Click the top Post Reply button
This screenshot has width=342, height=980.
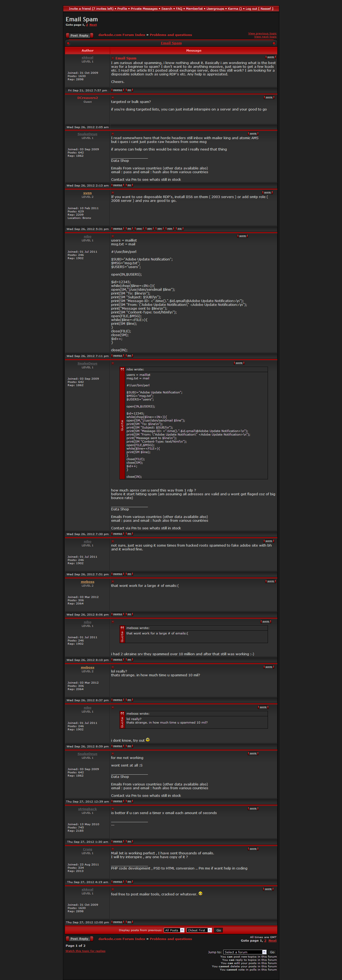click(79, 35)
